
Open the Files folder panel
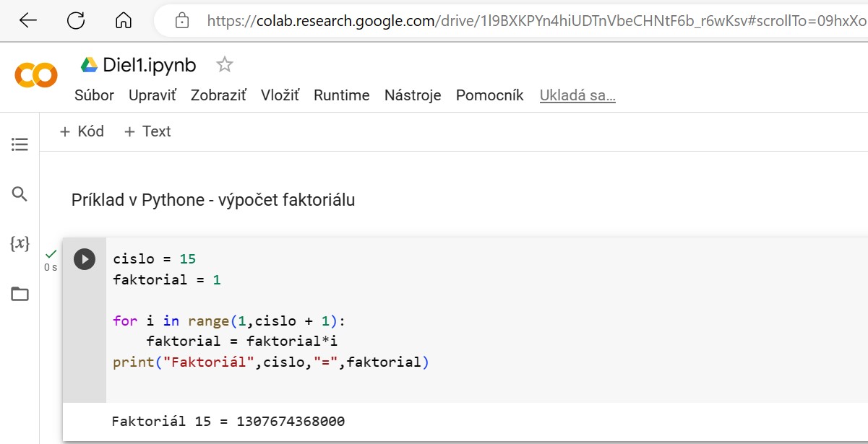20,294
